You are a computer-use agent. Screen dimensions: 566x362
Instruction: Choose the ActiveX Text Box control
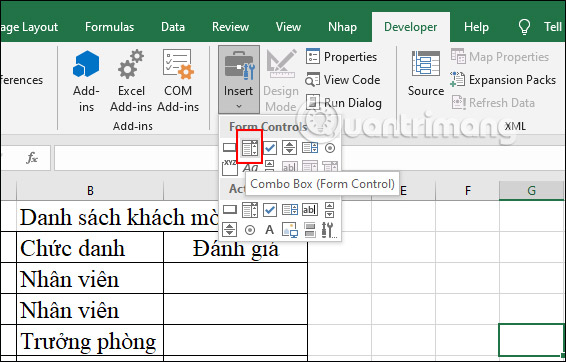pyautogui.click(x=310, y=210)
